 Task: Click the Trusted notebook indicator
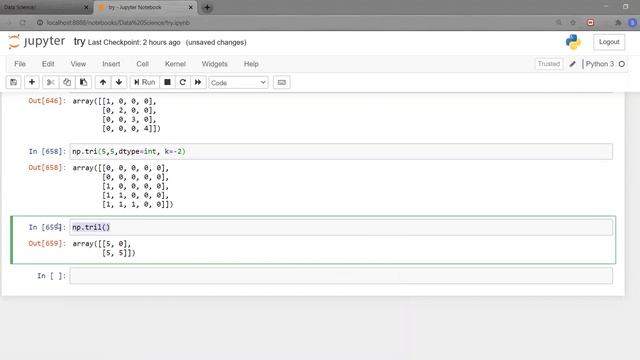549,64
